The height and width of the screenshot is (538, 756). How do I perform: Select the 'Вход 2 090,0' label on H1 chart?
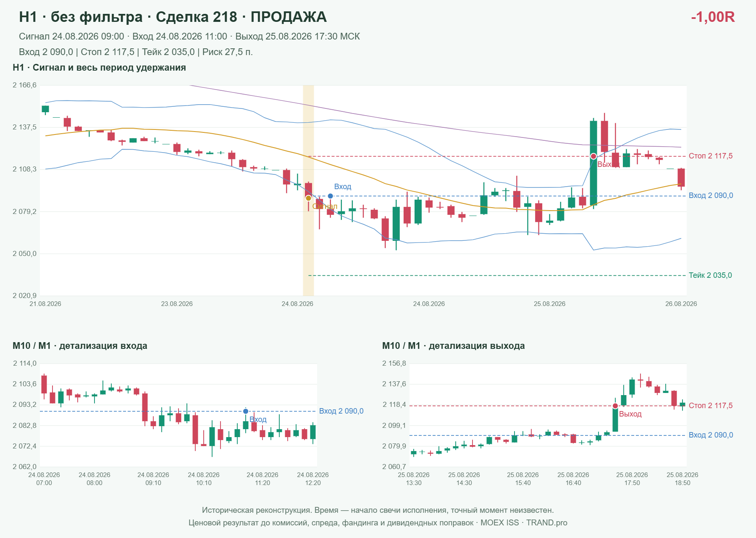pyautogui.click(x=711, y=195)
